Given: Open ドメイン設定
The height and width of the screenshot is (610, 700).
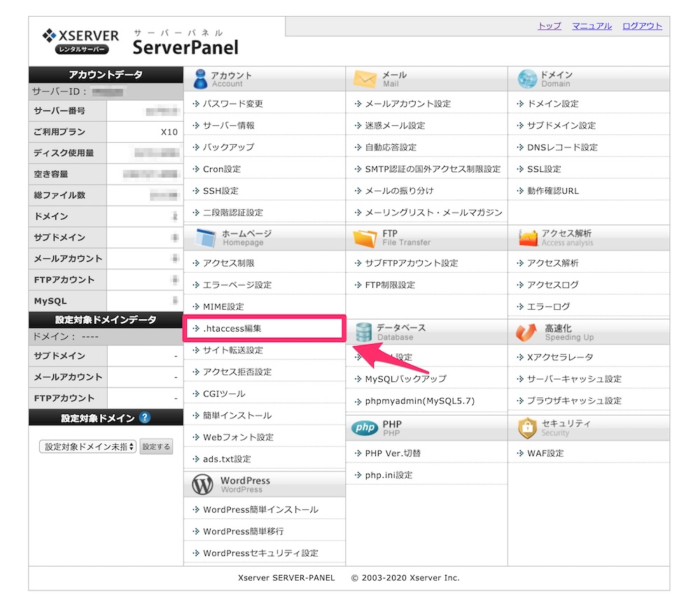Looking at the screenshot, I should [552, 104].
